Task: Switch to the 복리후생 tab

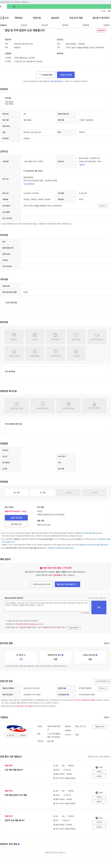Action: pos(65,25)
